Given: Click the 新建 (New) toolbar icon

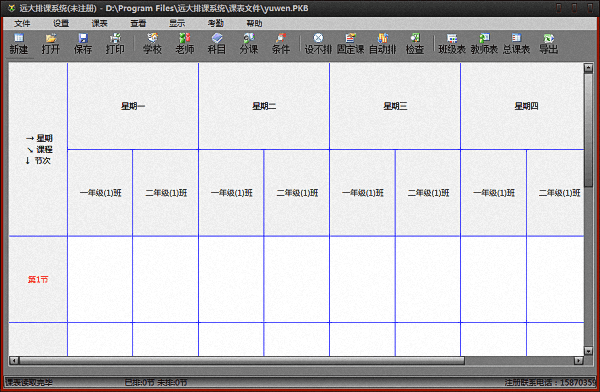Looking at the screenshot, I should pos(19,44).
